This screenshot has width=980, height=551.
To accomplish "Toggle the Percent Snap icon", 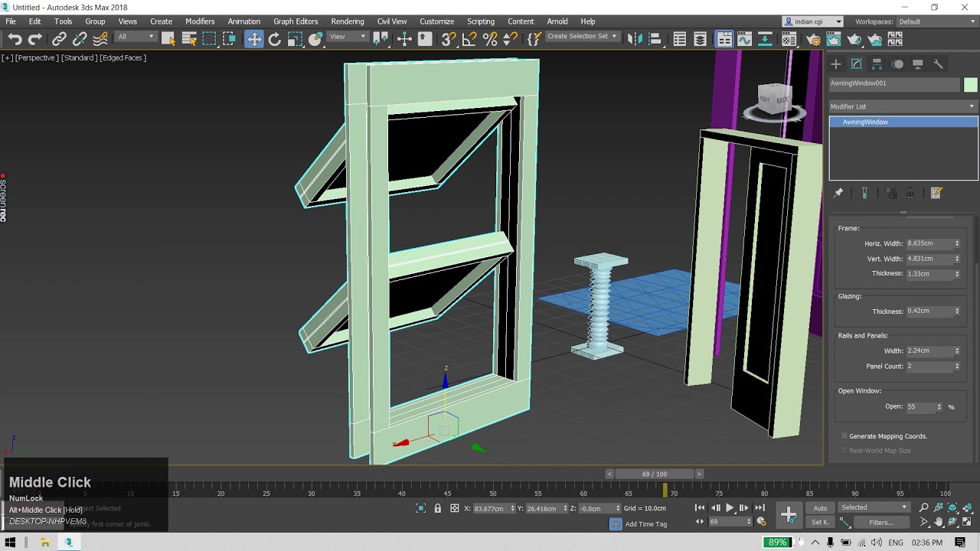I will [490, 39].
